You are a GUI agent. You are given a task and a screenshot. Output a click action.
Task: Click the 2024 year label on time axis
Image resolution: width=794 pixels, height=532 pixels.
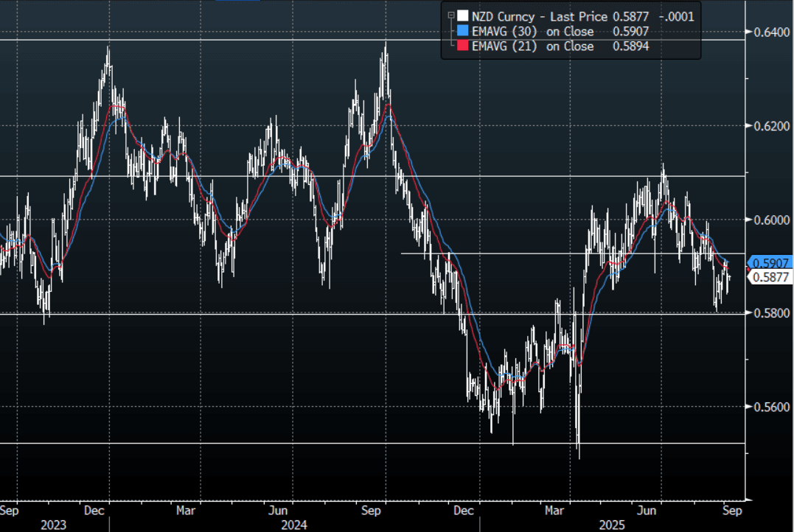pos(293,524)
